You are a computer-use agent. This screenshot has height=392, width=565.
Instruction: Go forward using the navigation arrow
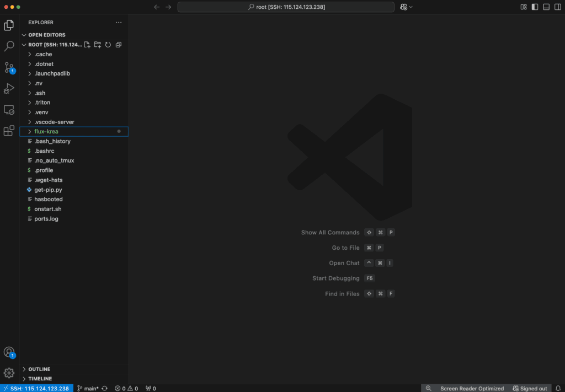[x=169, y=7]
